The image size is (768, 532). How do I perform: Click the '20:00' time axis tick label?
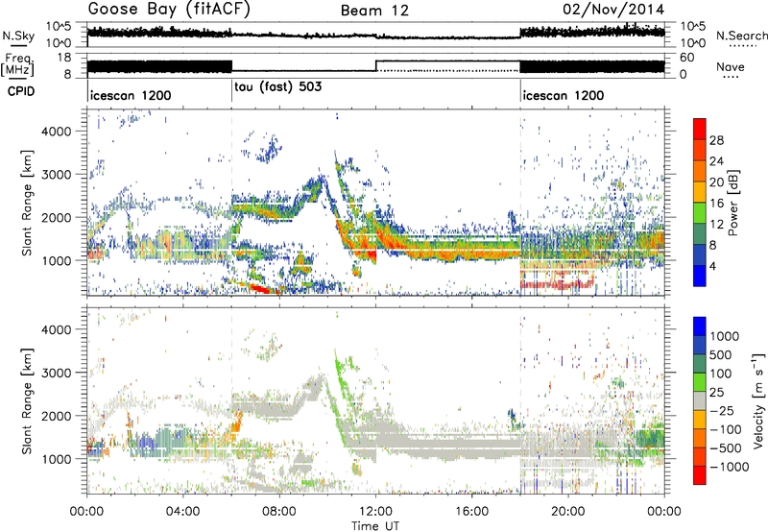pos(568,512)
